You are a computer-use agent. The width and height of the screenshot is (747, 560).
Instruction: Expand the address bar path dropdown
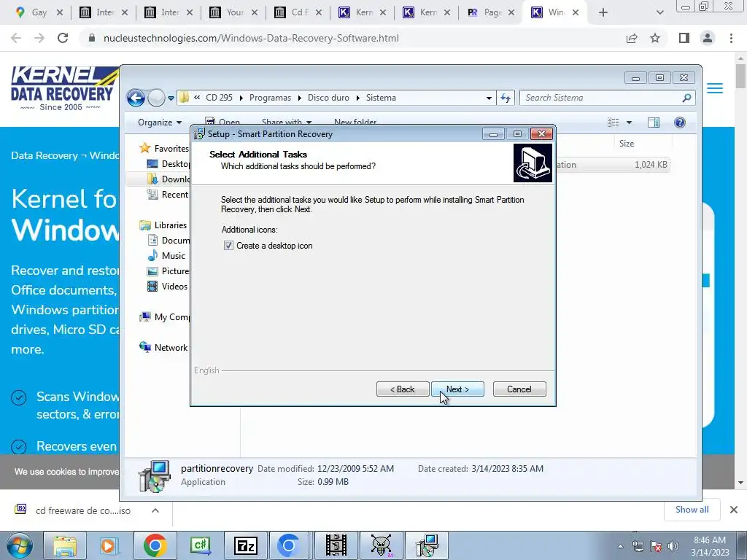(x=489, y=98)
